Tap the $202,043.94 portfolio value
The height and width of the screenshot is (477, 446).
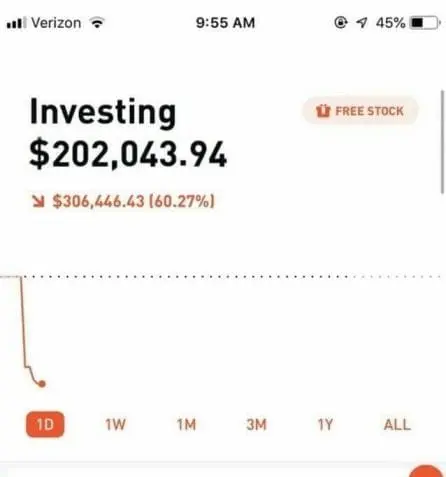coord(128,154)
